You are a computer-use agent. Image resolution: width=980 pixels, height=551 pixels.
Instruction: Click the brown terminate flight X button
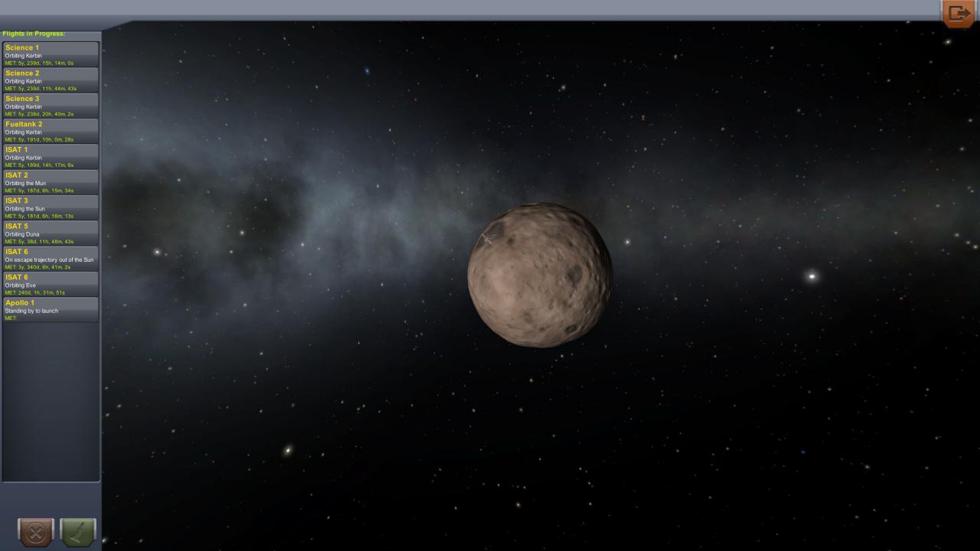point(36,532)
